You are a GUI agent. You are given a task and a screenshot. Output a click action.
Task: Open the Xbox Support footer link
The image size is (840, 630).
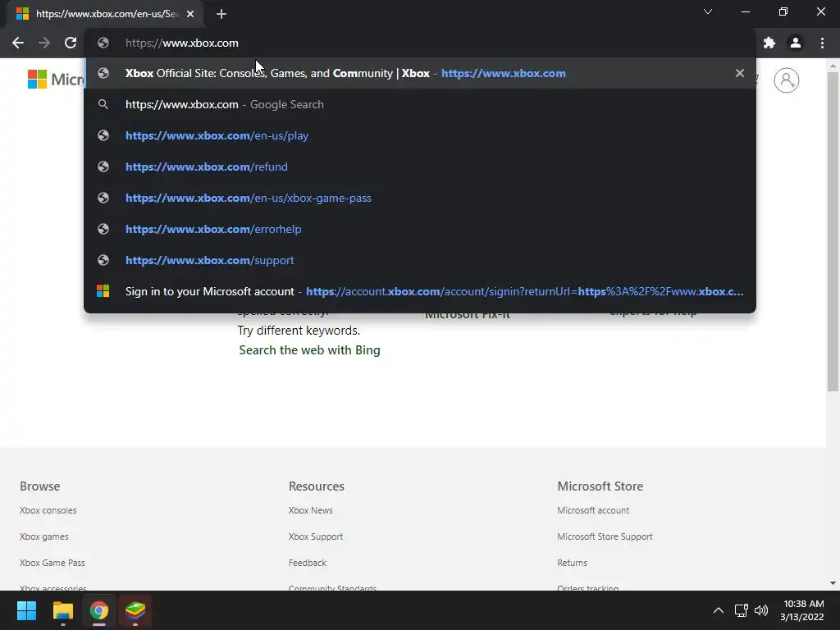(316, 536)
